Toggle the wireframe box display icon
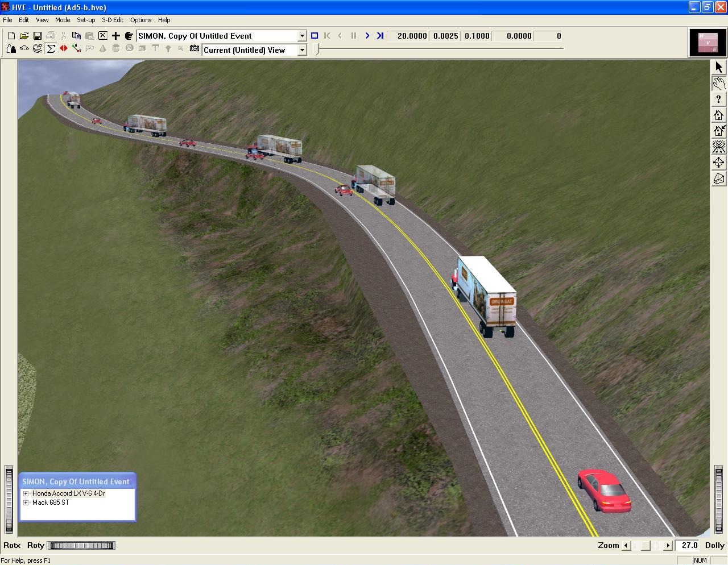The image size is (728, 565). 719,178
